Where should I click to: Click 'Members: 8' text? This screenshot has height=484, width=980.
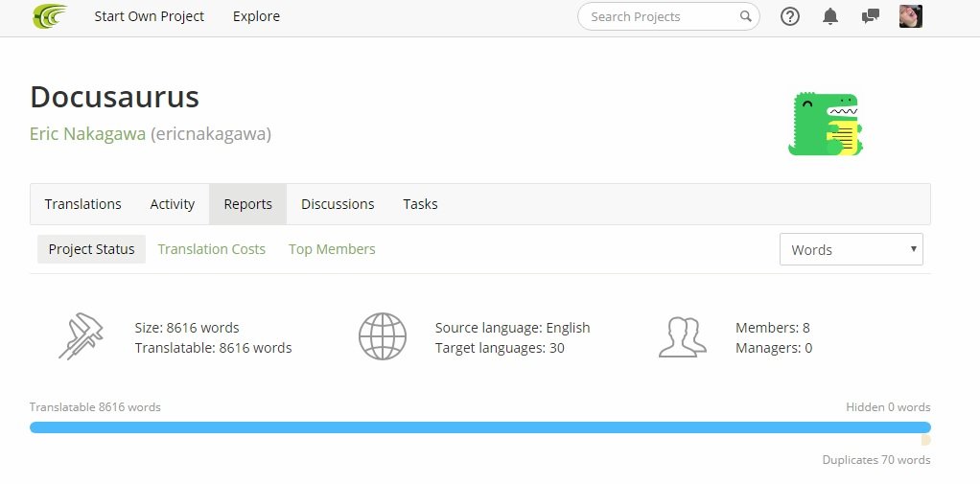[773, 327]
